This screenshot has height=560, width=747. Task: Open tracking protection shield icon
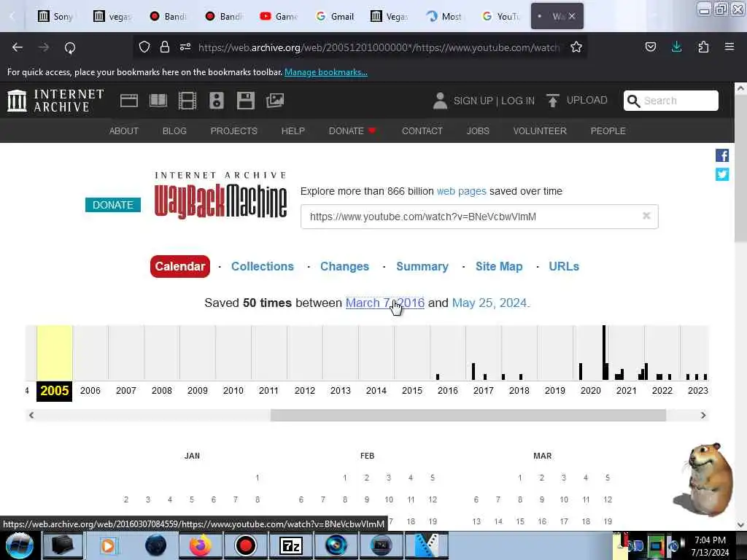tap(144, 47)
